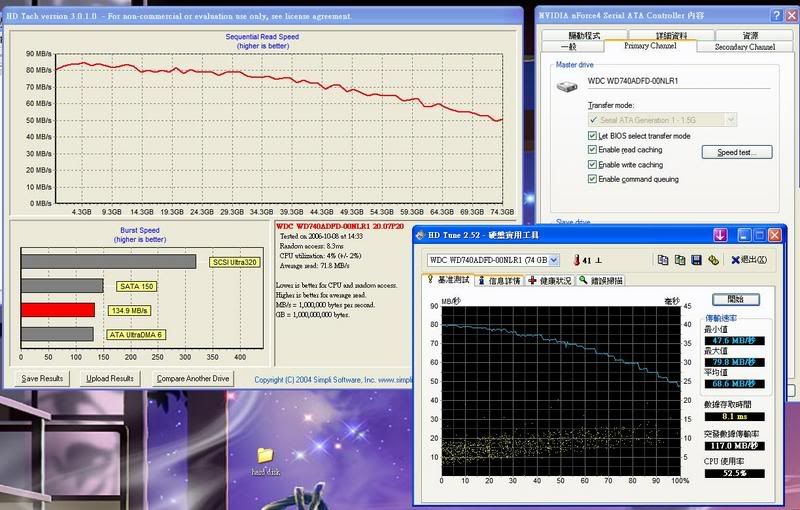Viewport: 800px width, 510px height.
Task: Switch to the Secondary Channel tab
Action: pos(744,47)
